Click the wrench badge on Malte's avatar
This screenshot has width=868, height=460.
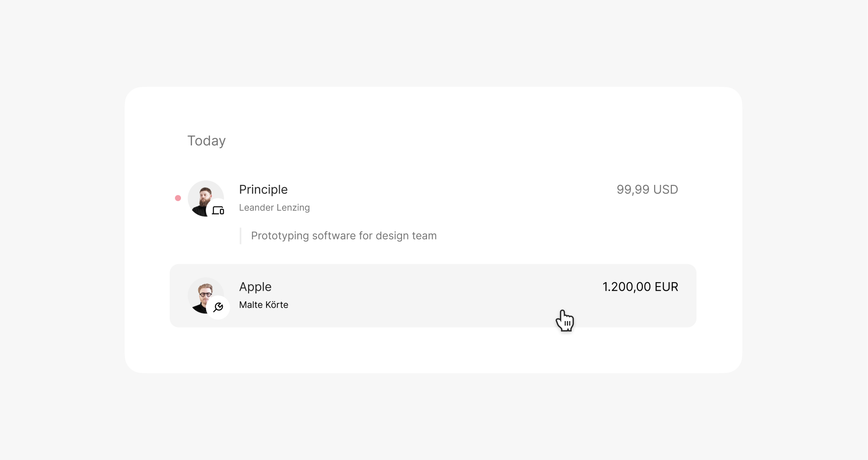point(218,307)
